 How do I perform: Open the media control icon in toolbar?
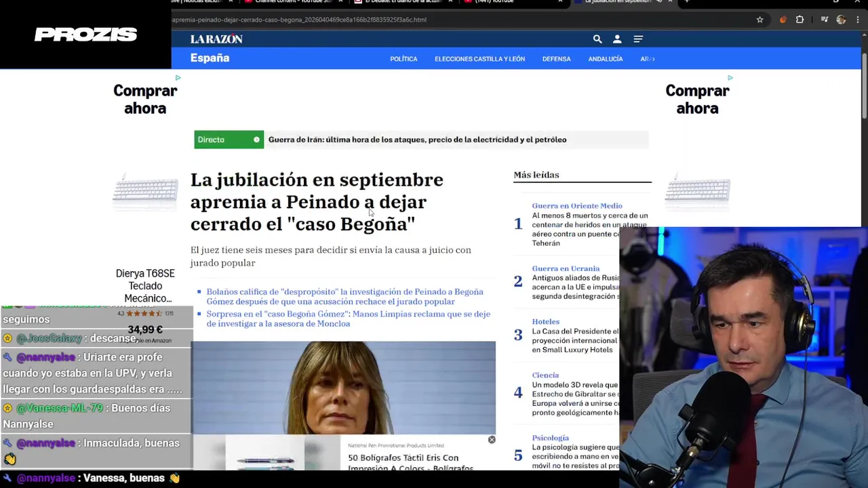[824, 20]
